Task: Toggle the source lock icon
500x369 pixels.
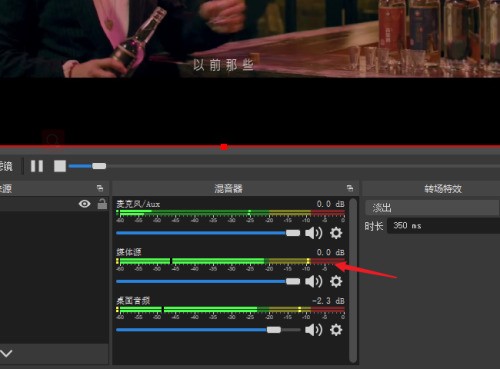Action: pos(102,204)
